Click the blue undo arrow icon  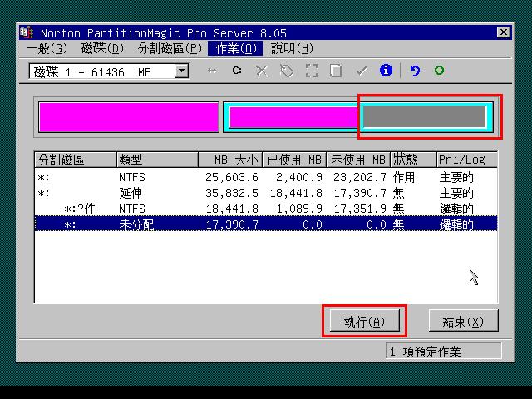click(415, 71)
